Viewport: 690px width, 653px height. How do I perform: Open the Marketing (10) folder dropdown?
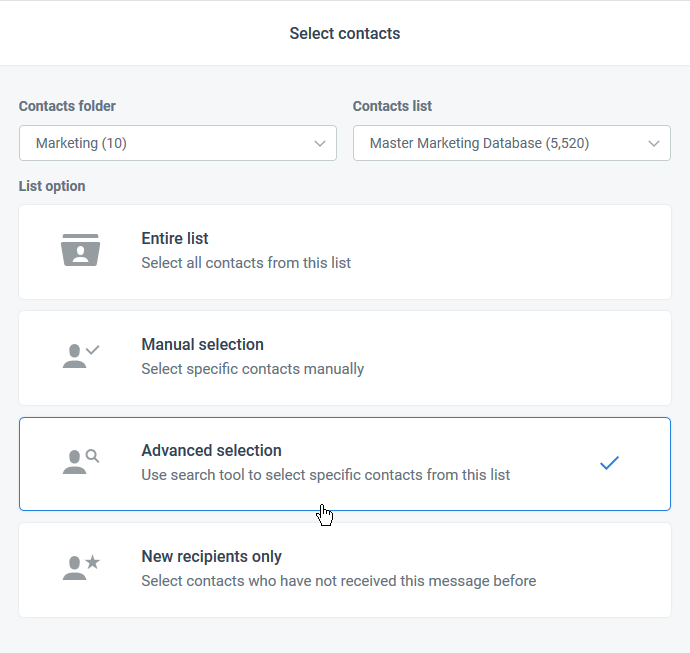point(178,143)
